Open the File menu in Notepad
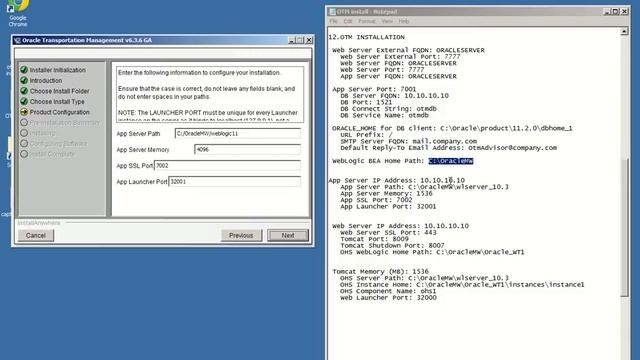 tap(333, 21)
